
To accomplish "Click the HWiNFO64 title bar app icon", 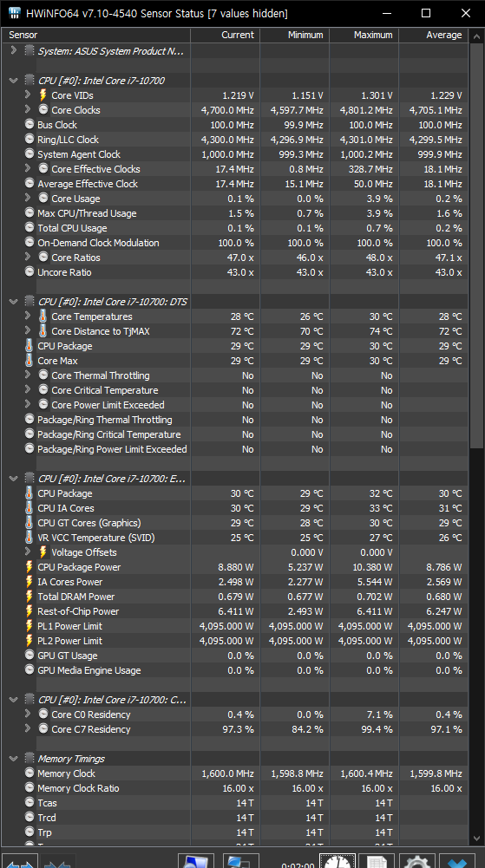I will pyautogui.click(x=15, y=13).
